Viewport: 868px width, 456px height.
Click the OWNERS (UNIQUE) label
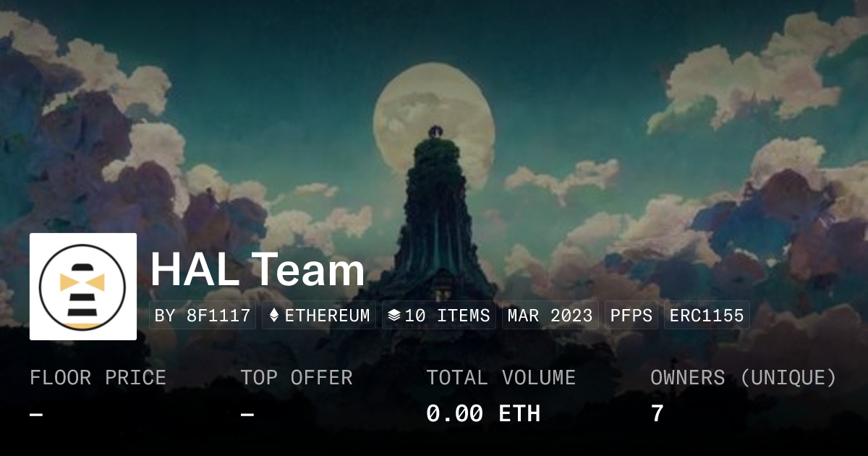(x=744, y=378)
